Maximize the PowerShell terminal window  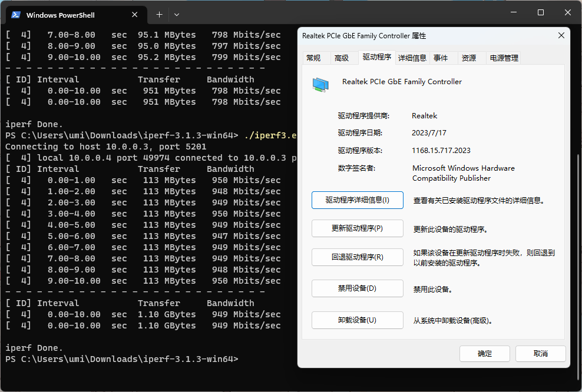pyautogui.click(x=540, y=13)
